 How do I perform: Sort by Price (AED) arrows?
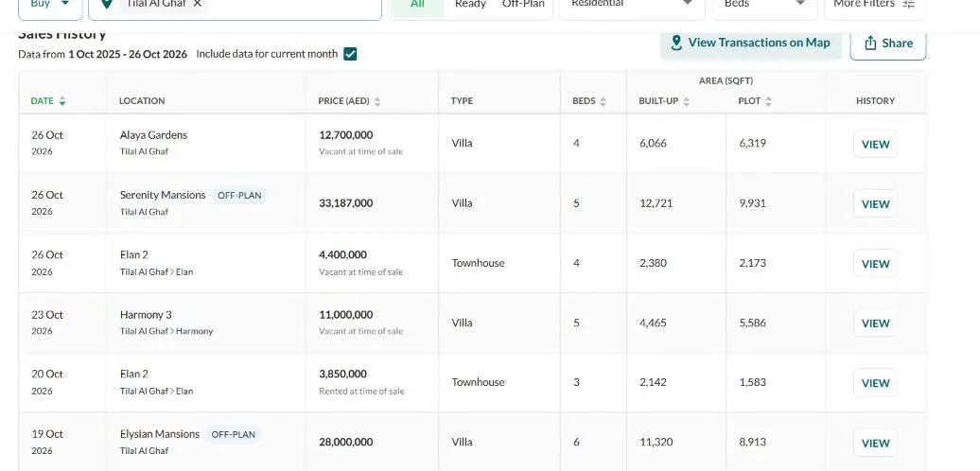coord(376,101)
